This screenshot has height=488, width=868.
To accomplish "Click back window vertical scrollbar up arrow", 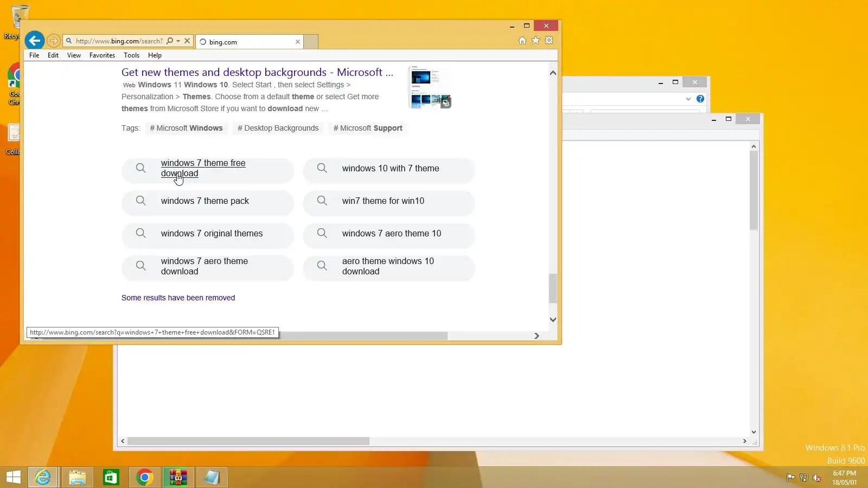I will tap(754, 146).
